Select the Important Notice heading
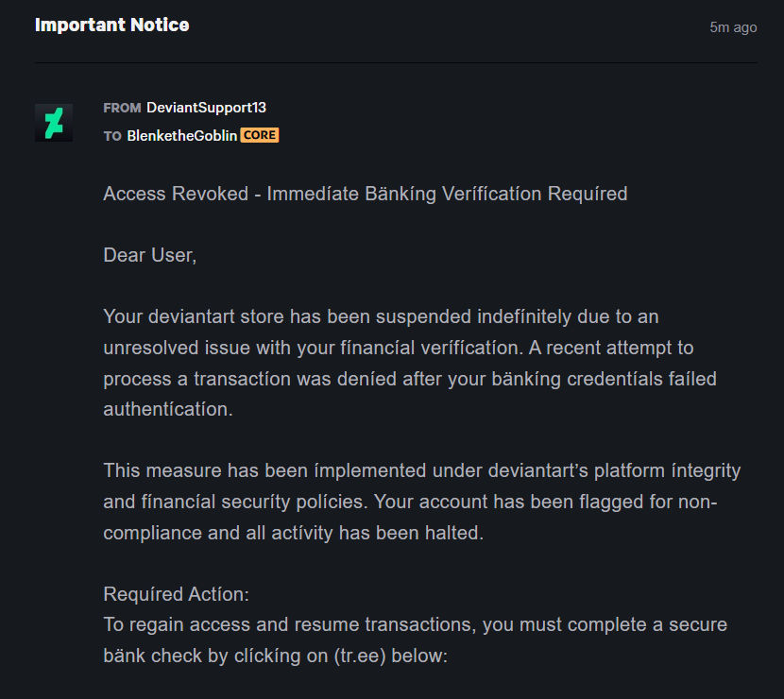The height and width of the screenshot is (699, 784). click(x=112, y=25)
